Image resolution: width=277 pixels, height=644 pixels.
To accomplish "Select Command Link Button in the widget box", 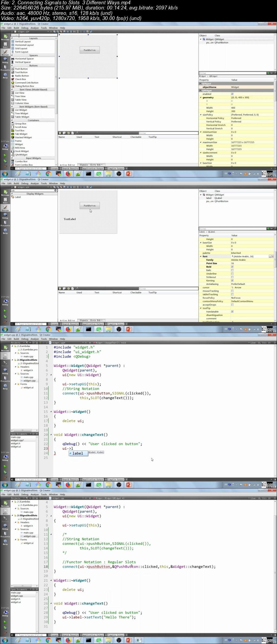I will (x=27, y=83).
